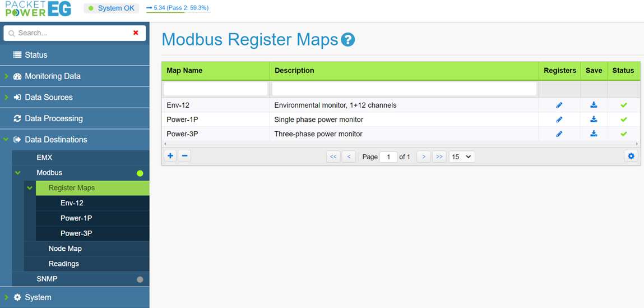This screenshot has width=644, height=308.
Task: Click the save icon for Power-3P
Action: [x=594, y=134]
